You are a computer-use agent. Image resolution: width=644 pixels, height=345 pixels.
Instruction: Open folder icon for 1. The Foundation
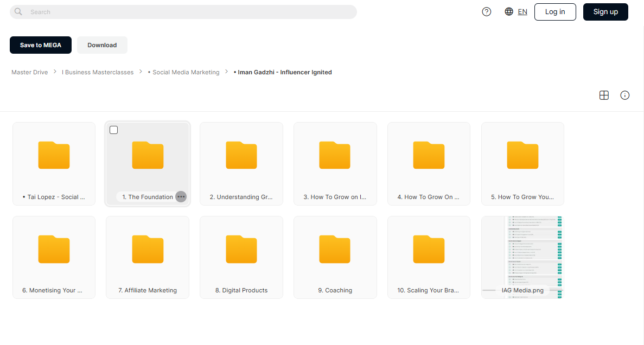coord(148,155)
